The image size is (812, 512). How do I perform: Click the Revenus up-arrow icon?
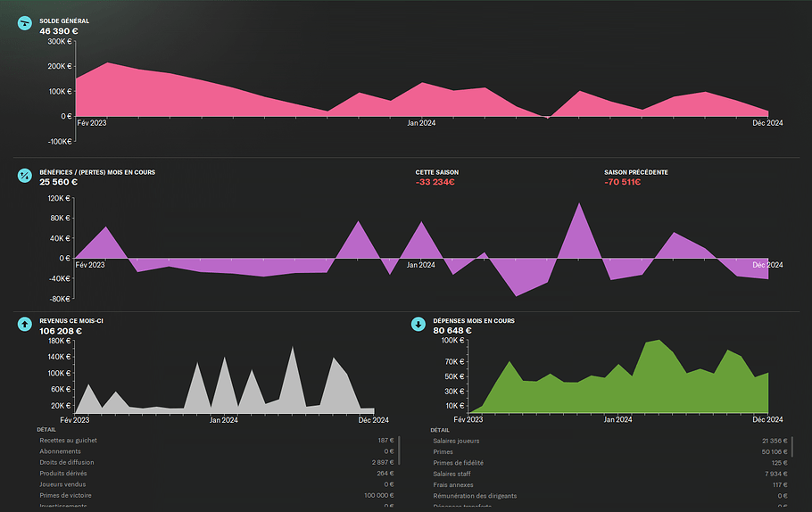(x=24, y=324)
